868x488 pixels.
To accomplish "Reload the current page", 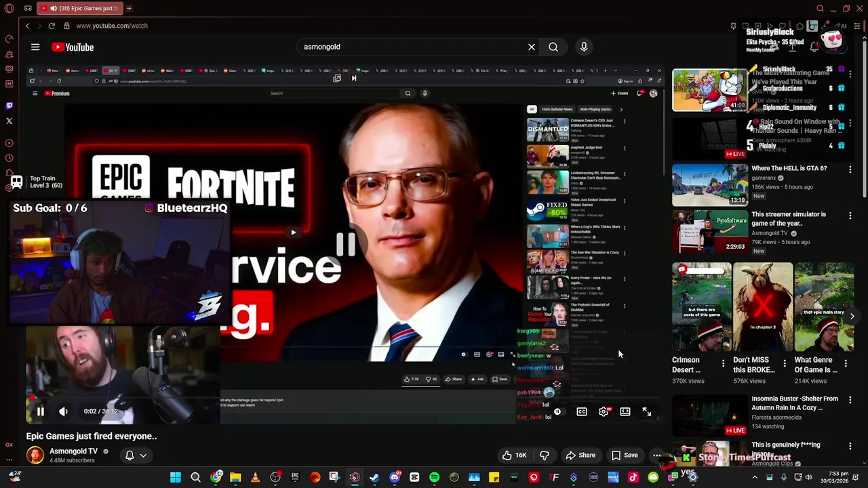I will pyautogui.click(x=52, y=26).
